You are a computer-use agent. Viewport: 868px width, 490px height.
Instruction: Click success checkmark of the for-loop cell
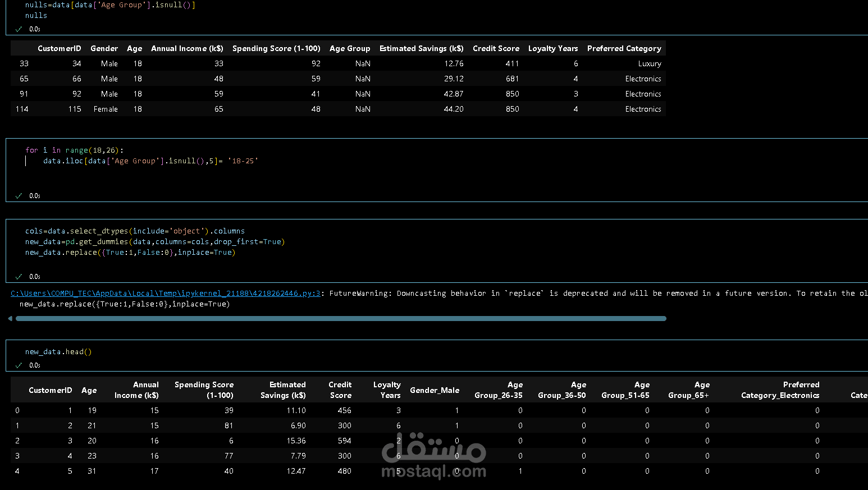(x=19, y=196)
